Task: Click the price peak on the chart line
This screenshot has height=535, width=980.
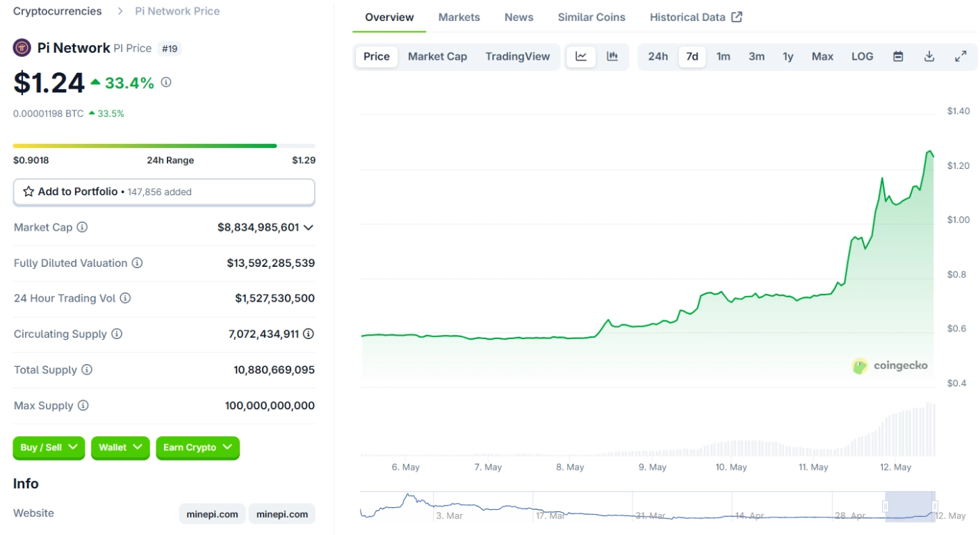Action: [x=929, y=150]
